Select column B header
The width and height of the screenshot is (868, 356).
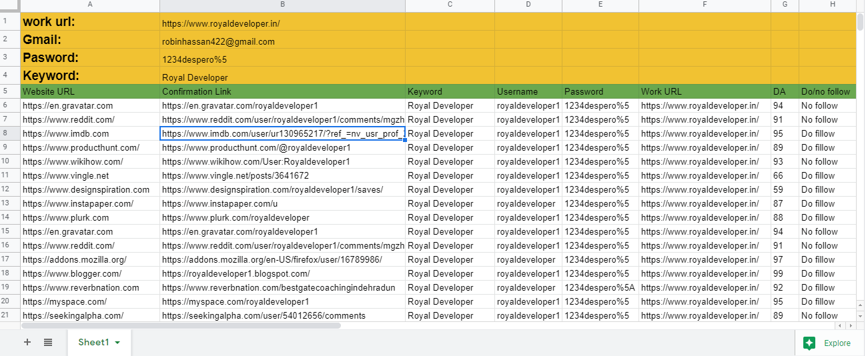tap(282, 5)
